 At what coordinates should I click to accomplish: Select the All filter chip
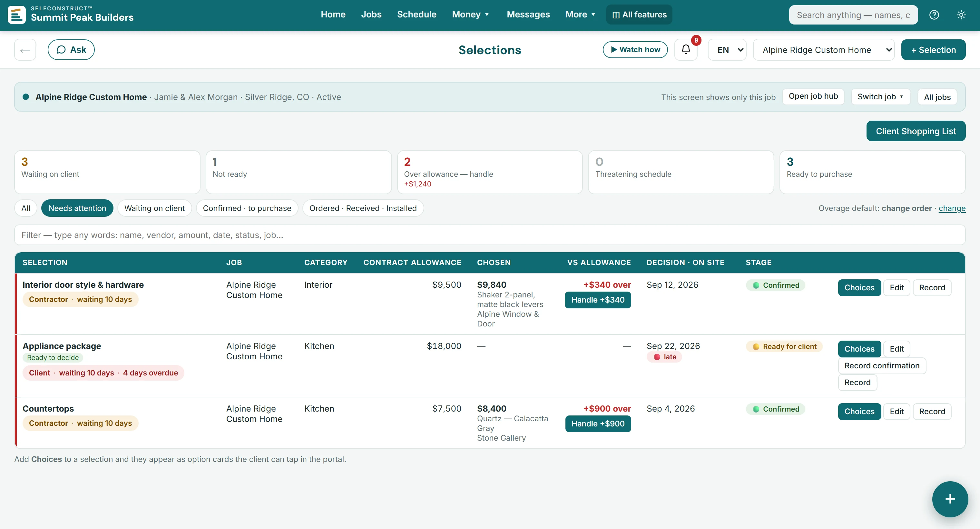tap(26, 208)
